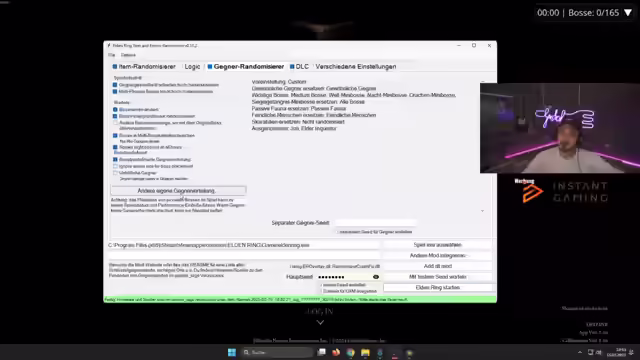The height and width of the screenshot is (360, 640).
Task: Switch to the Logic tab
Action: pos(192,67)
